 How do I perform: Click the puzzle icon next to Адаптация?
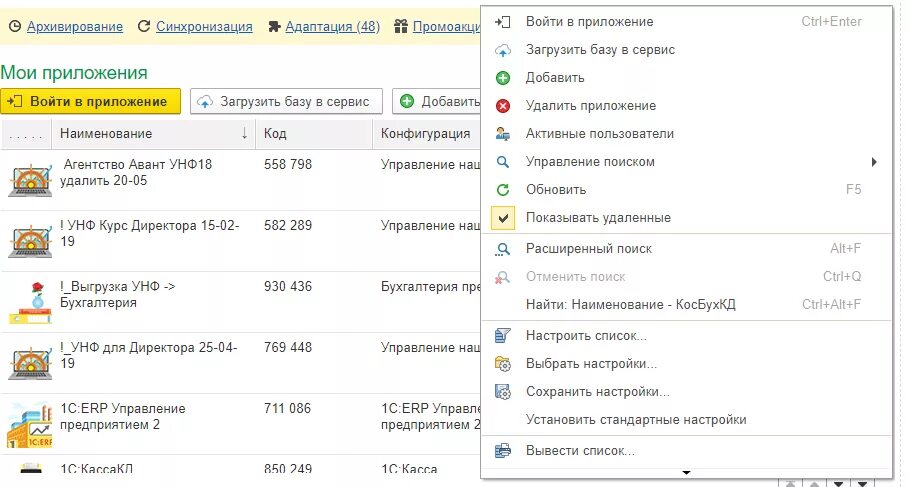(274, 27)
